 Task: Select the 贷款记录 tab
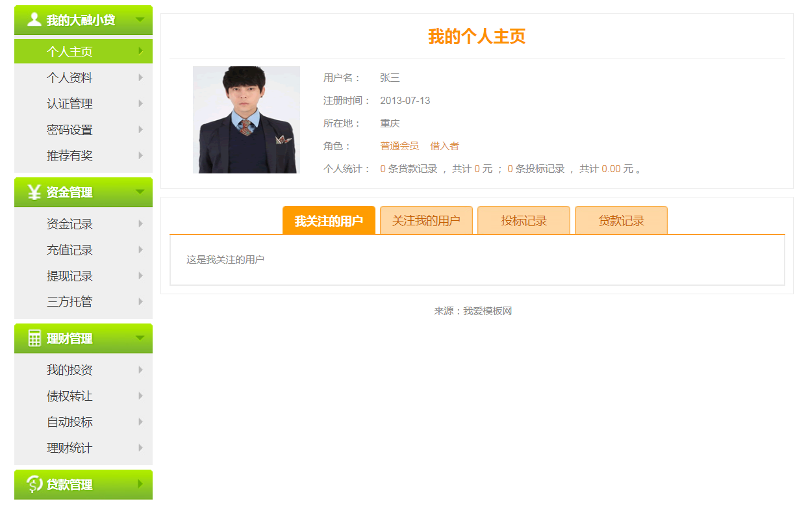(x=621, y=221)
